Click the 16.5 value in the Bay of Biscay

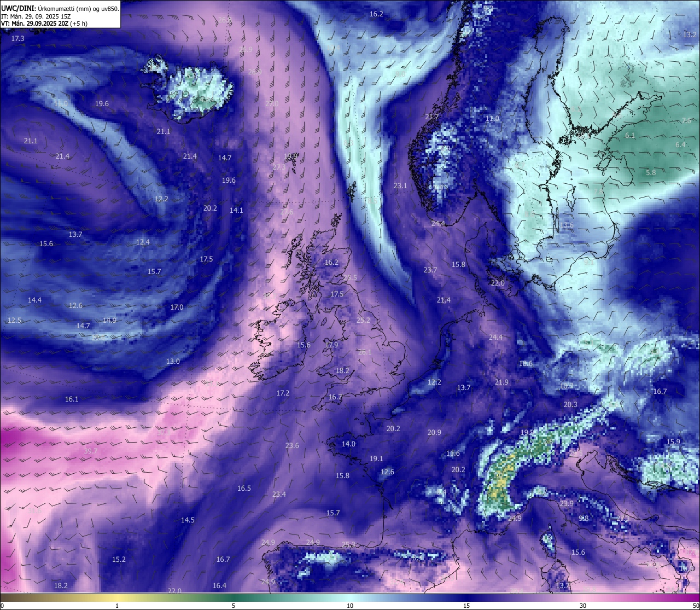coord(244,489)
